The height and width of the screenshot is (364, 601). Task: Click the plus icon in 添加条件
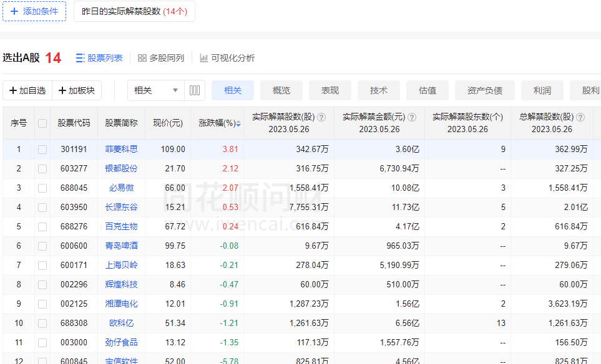(14, 11)
